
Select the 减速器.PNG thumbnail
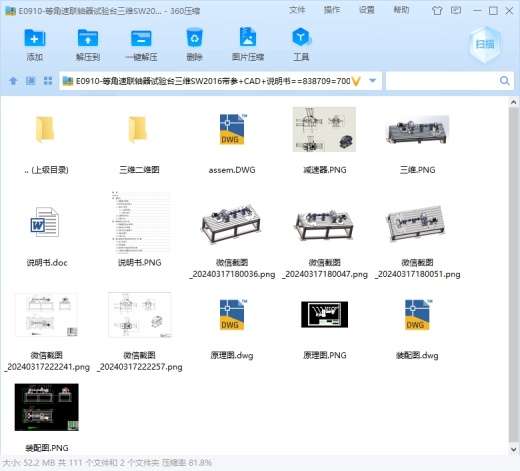324,129
